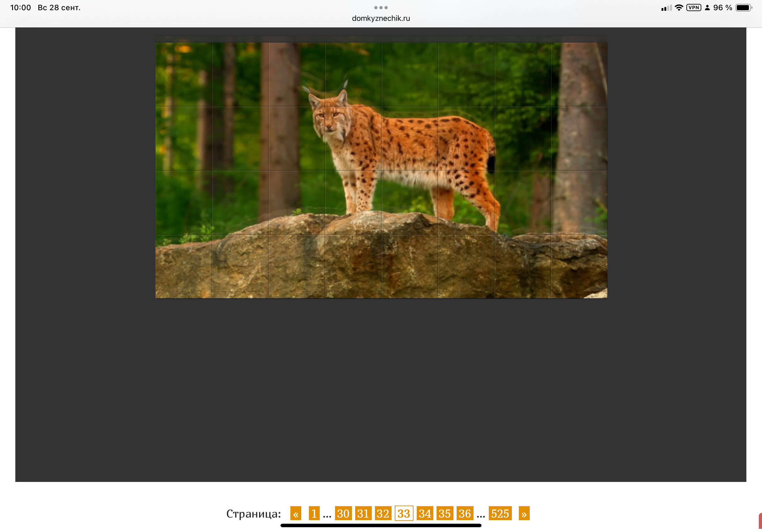Open page 35 in pagination
Screen dimensions: 762x532
tap(444, 514)
